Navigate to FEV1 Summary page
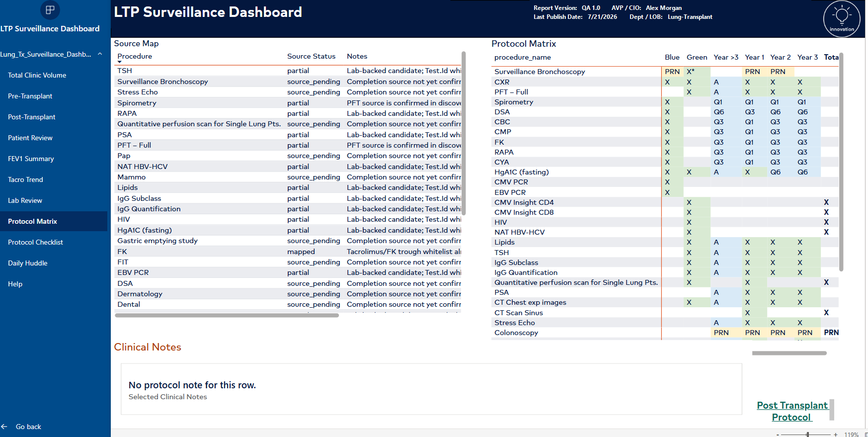Image resolution: width=868 pixels, height=437 pixels. (54, 159)
